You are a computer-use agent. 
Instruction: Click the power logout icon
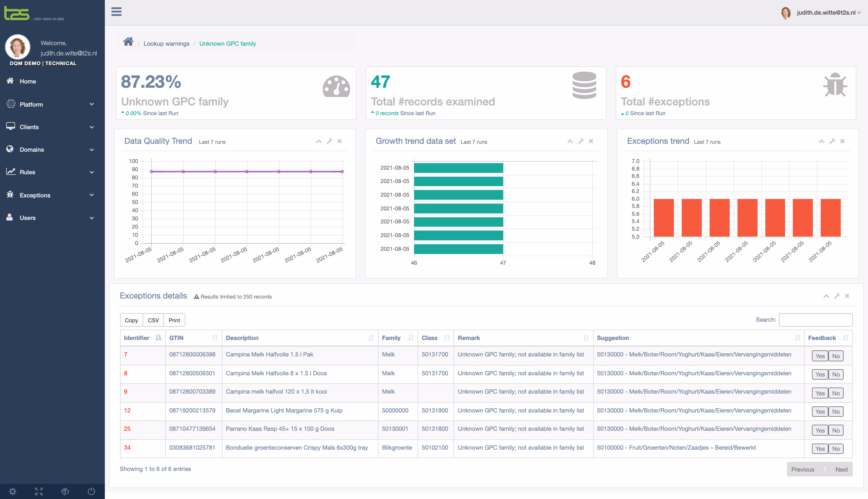tap(91, 491)
